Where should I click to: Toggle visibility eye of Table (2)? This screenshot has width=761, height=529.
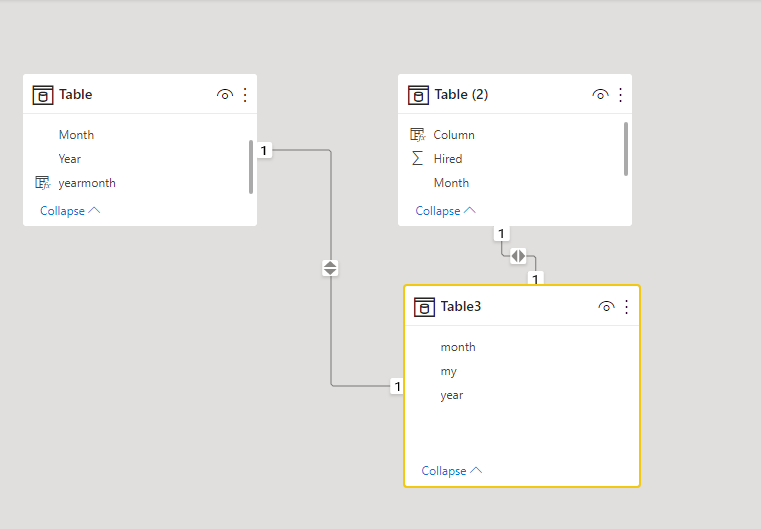click(x=600, y=95)
